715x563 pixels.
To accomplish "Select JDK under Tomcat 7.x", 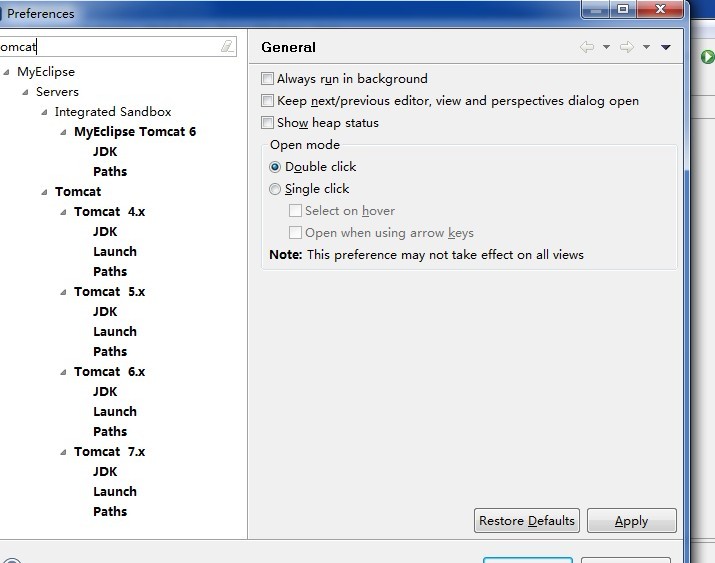I will 105,471.
